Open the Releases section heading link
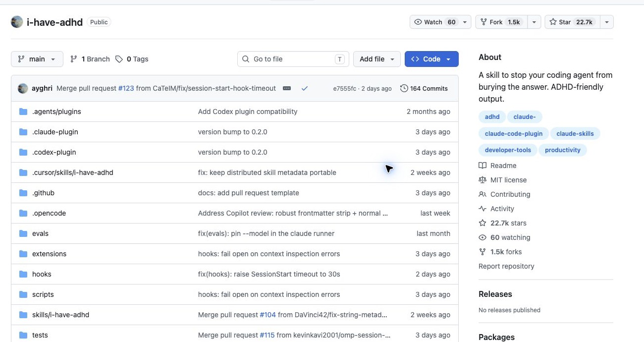644x342 pixels. tap(495, 294)
